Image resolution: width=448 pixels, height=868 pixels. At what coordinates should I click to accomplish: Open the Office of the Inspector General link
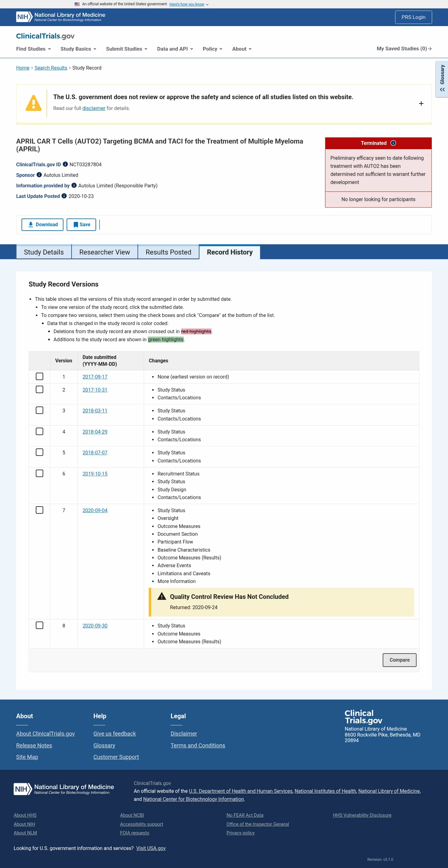coord(257,824)
